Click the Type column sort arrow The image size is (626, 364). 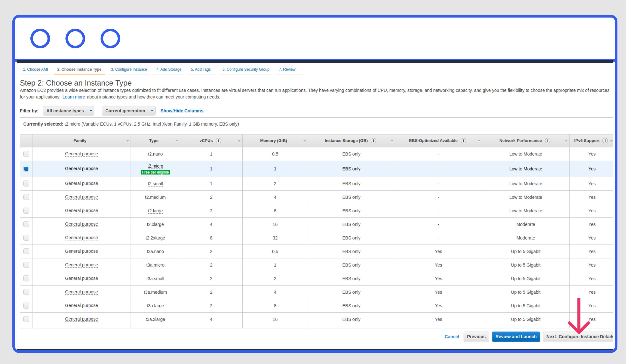point(177,141)
